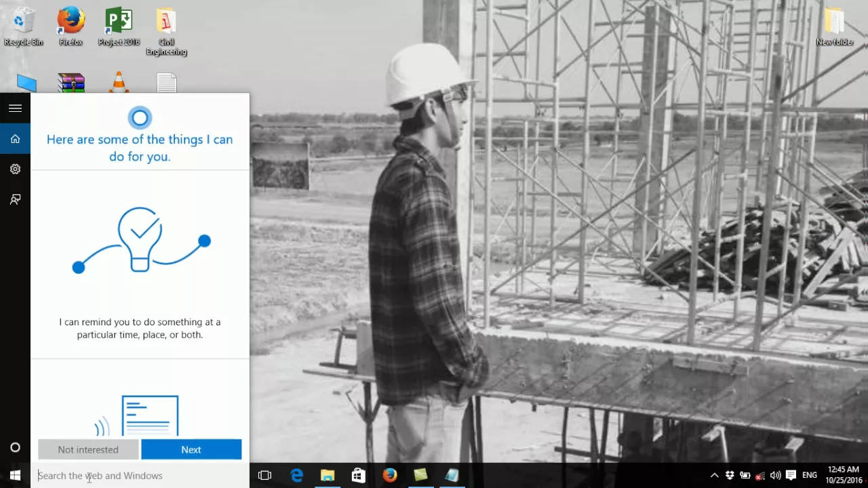Open Task View on the taskbar
This screenshot has height=488, width=868.
(265, 476)
